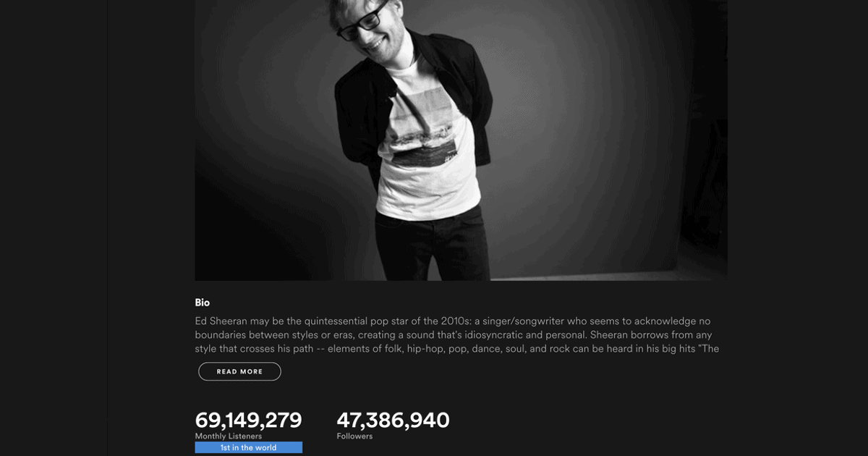
Task: Click the Followers label
Action: click(354, 436)
